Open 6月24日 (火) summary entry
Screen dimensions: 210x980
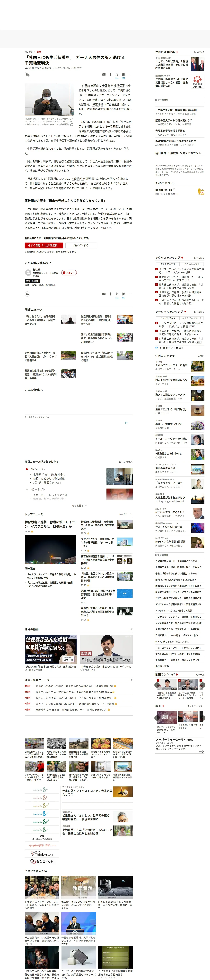(x=37, y=469)
